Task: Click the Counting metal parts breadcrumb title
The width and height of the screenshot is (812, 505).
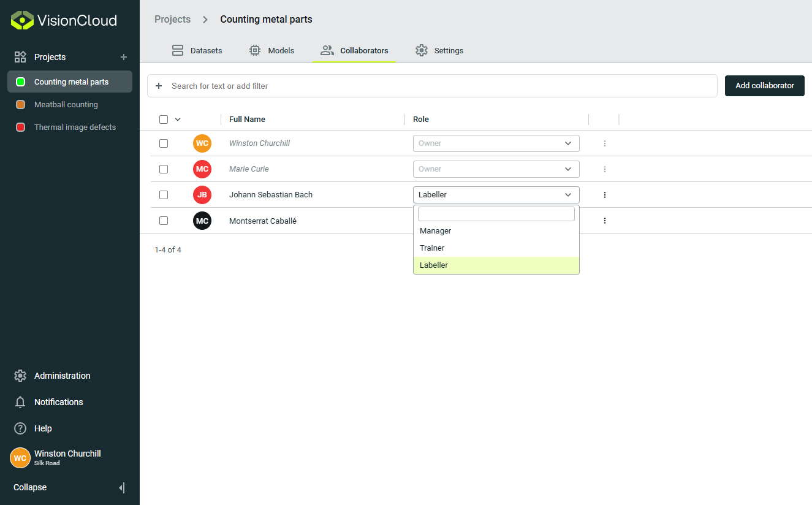Action: [266, 20]
